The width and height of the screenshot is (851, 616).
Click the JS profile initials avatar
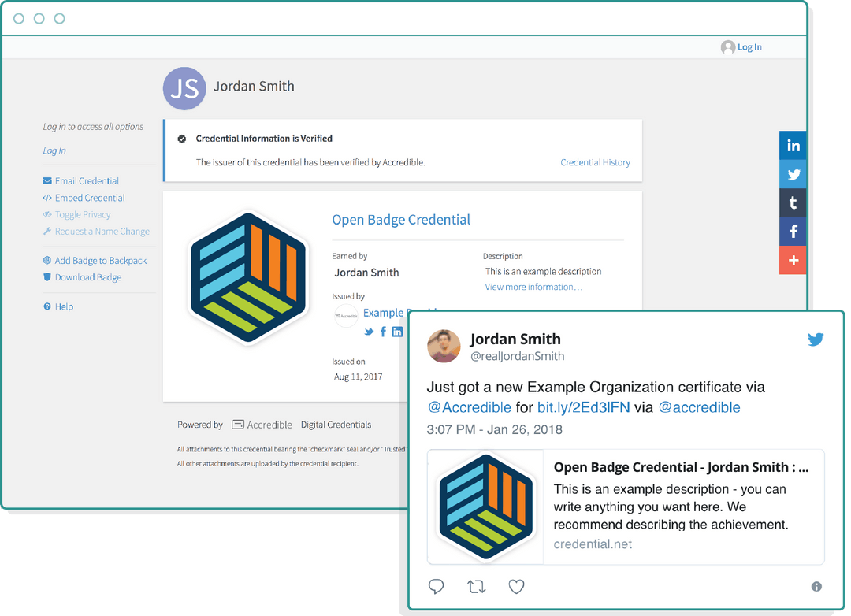(184, 88)
